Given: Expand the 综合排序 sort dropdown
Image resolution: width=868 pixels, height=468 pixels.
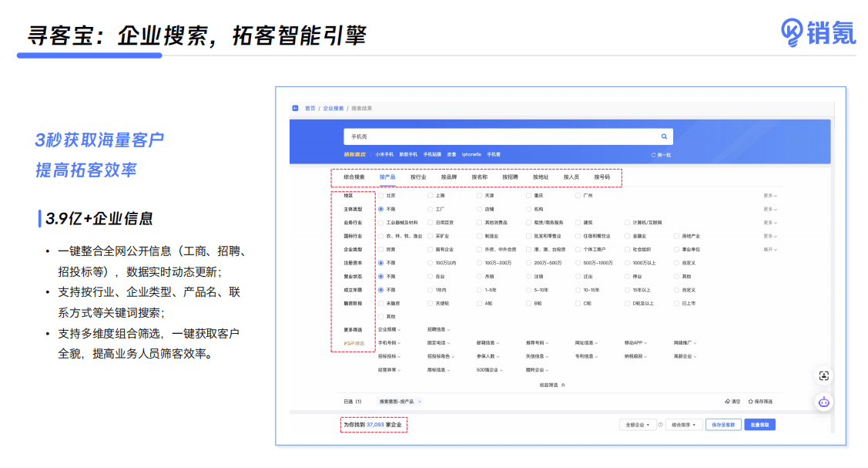Looking at the screenshot, I should point(682,425).
